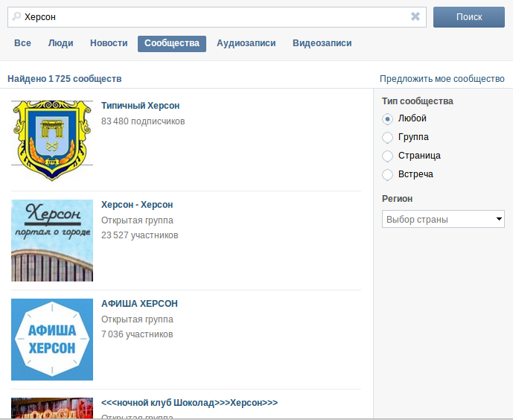Click the Типичный Херсон coat of arms avatar
The height and width of the screenshot is (420, 513).
(x=52, y=141)
